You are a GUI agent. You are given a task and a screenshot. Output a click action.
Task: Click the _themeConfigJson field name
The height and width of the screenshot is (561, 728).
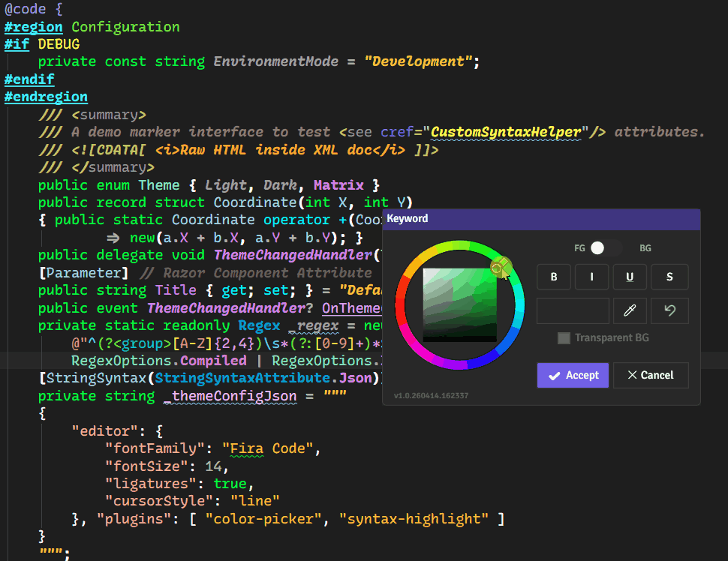coord(230,396)
